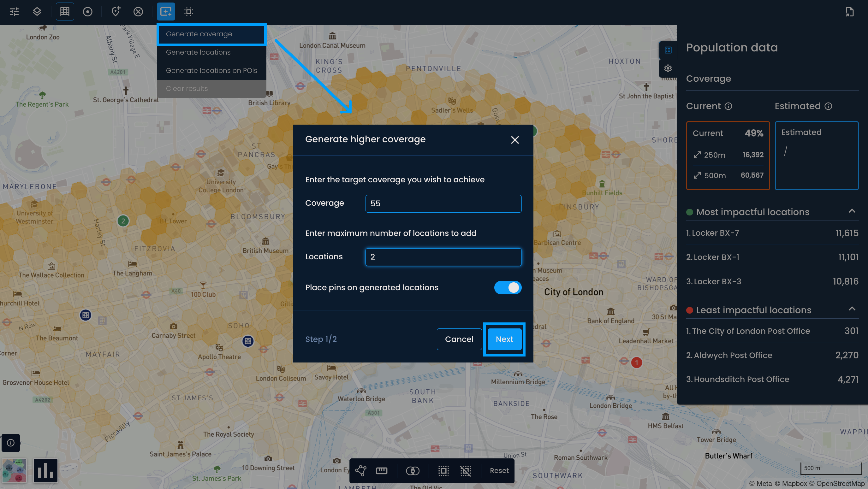Open the settings gear panel tab
The image size is (868, 489).
pyautogui.click(x=668, y=69)
